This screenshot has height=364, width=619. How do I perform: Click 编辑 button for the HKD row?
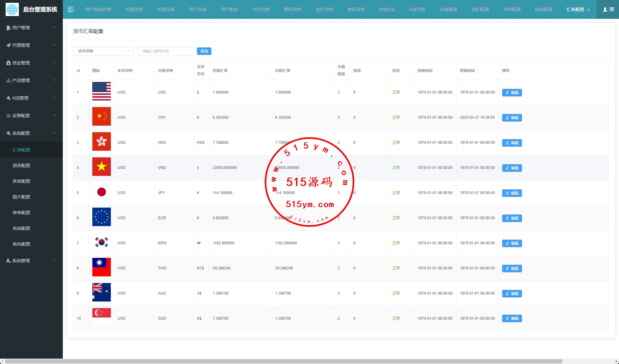512,143
